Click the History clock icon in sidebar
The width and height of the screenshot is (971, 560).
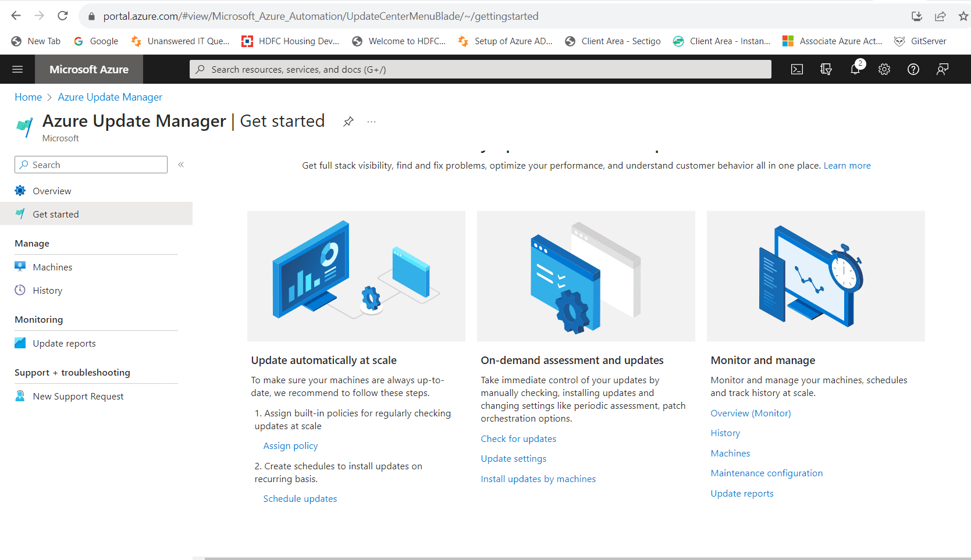[20, 290]
